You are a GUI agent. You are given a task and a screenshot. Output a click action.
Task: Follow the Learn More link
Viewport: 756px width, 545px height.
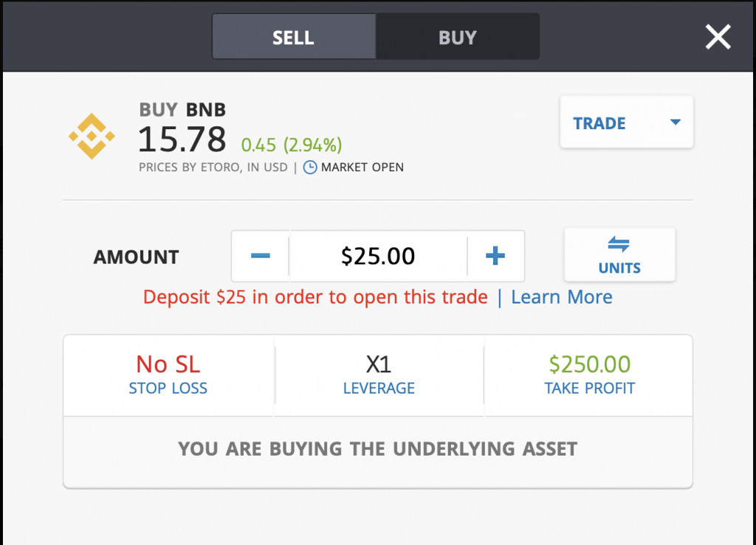click(x=562, y=297)
